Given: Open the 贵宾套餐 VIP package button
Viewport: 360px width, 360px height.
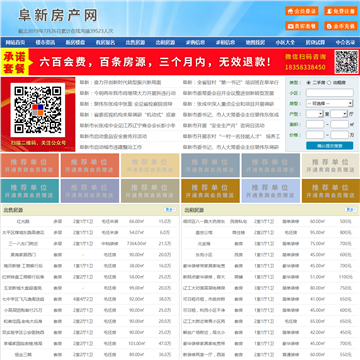Looking at the screenshot, I should coord(302,26).
